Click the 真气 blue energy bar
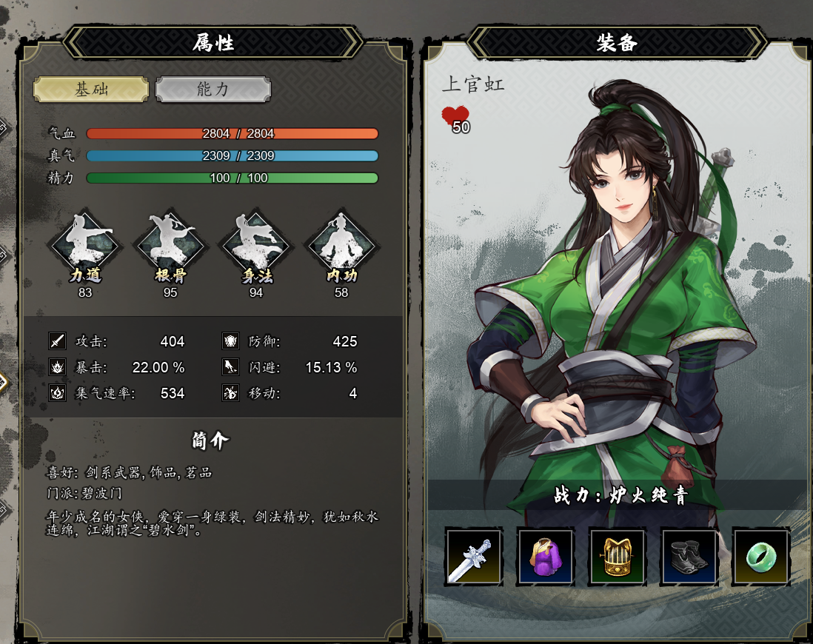Screen dimensions: 813x644 click(232, 155)
